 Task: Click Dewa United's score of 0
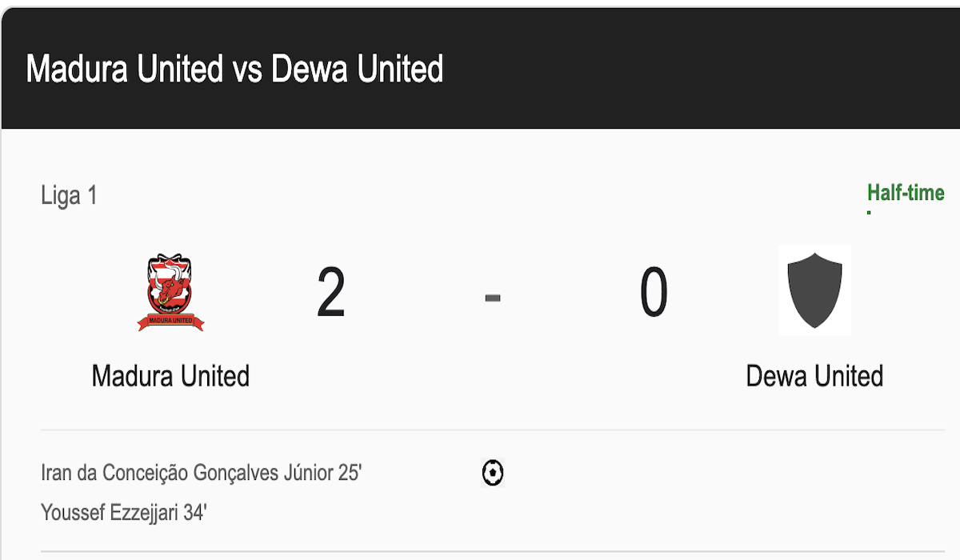[654, 294]
